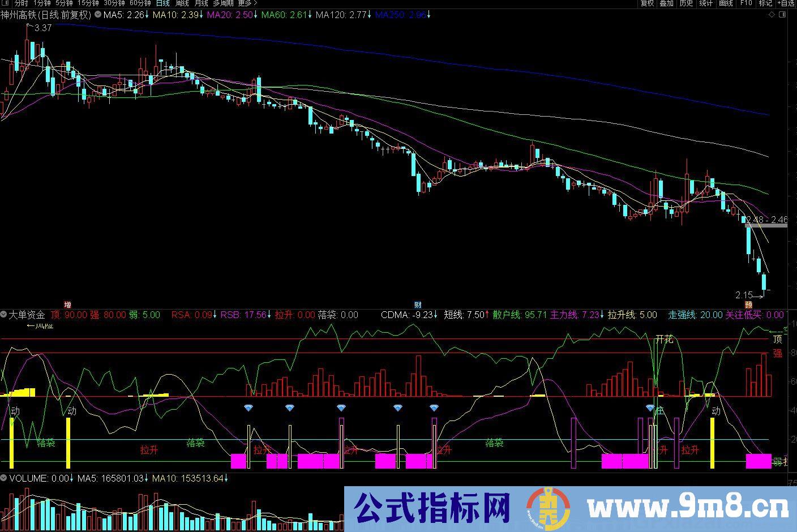Click the 叠加 overlay button

667,3
